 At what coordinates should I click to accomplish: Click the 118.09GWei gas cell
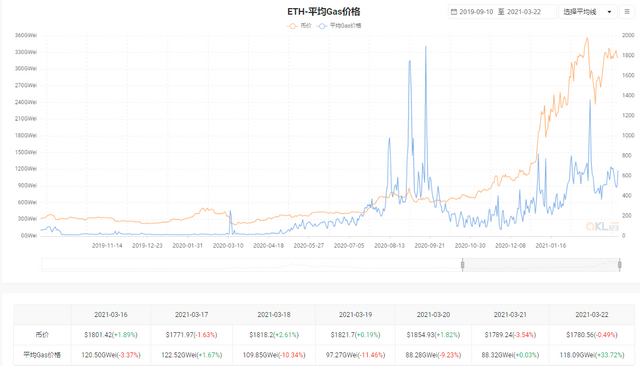pyautogui.click(x=591, y=355)
